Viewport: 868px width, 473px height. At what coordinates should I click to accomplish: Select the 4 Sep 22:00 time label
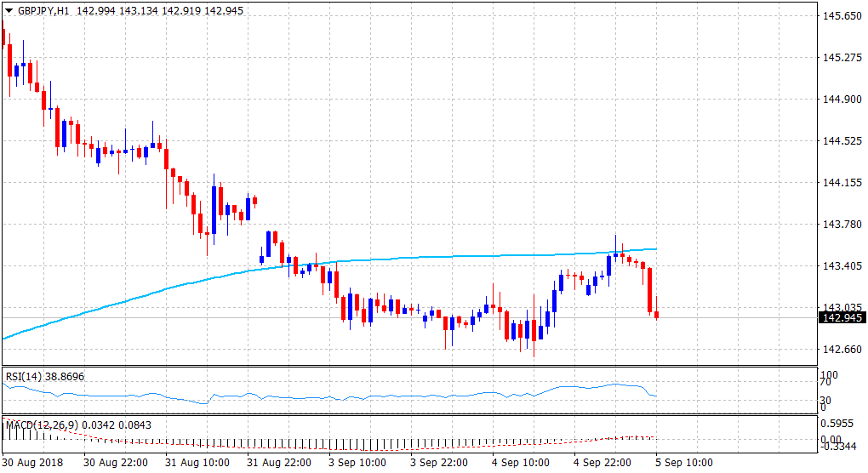602,463
